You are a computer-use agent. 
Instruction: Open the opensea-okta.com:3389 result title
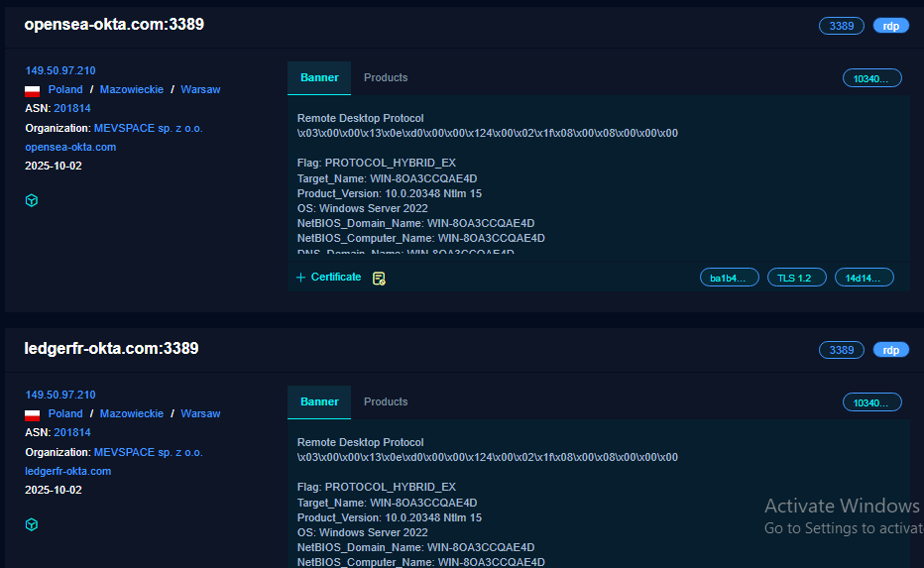[114, 24]
